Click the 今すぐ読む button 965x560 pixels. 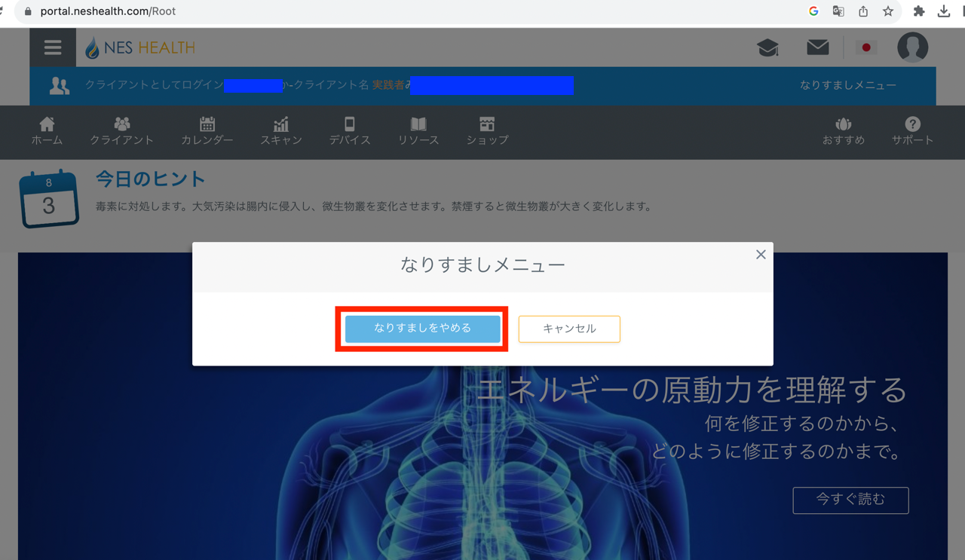pyautogui.click(x=850, y=500)
